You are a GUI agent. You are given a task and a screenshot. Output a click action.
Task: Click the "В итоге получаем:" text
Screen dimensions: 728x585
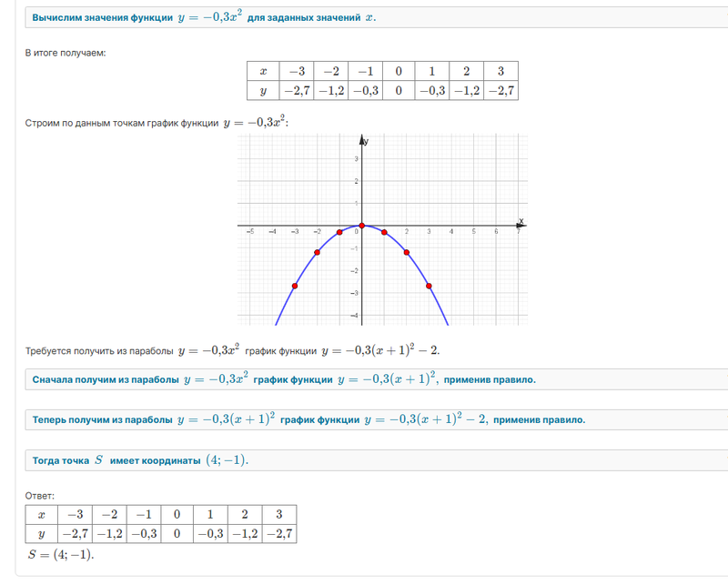click(66, 53)
